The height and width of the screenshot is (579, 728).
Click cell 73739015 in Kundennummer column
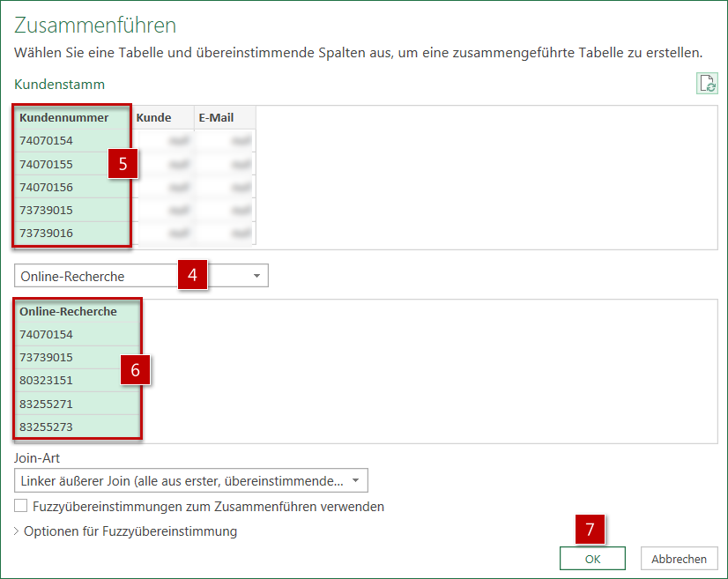72,210
